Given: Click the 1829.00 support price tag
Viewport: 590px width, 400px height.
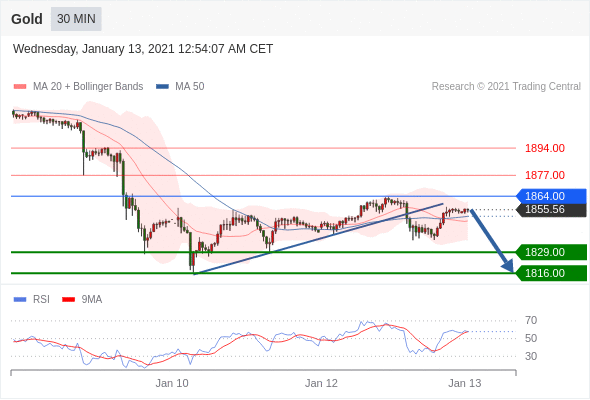Looking at the screenshot, I should click(551, 252).
